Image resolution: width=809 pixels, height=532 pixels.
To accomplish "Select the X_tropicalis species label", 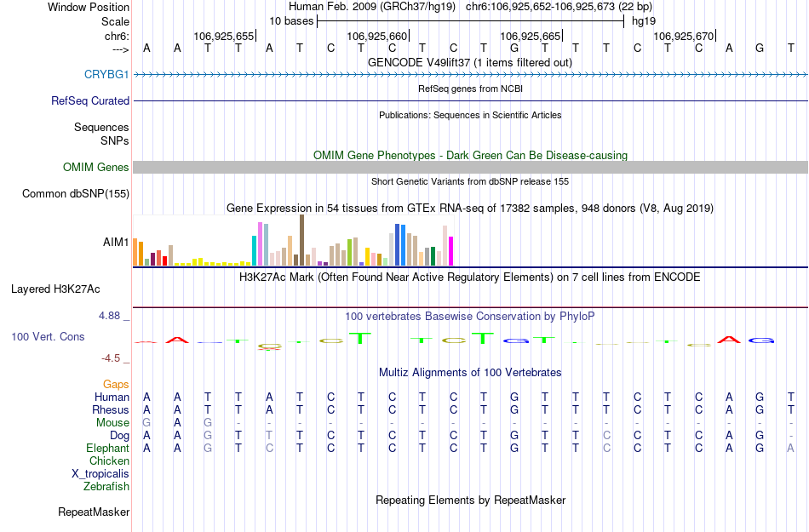I will [x=100, y=473].
